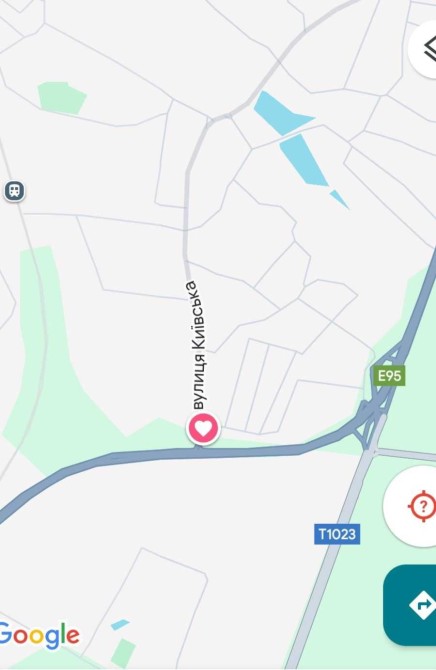Tap the small blue pond above Google logo

[120, 625]
